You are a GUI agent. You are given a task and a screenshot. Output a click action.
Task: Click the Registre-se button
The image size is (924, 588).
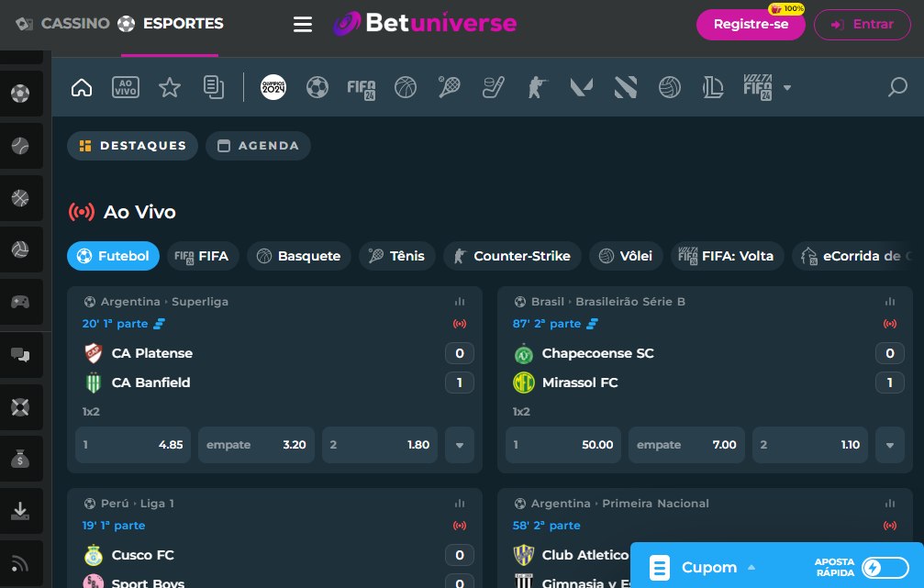click(750, 25)
